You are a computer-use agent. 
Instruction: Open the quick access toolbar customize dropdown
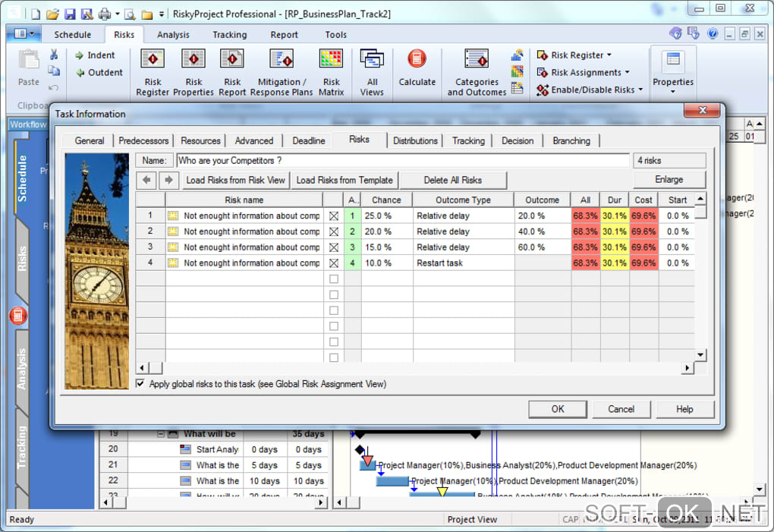(162, 14)
